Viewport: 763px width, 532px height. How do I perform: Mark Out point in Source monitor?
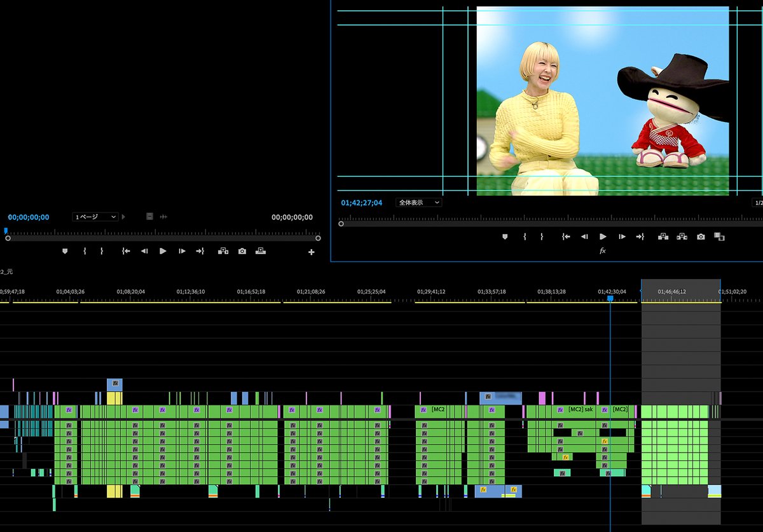[102, 251]
